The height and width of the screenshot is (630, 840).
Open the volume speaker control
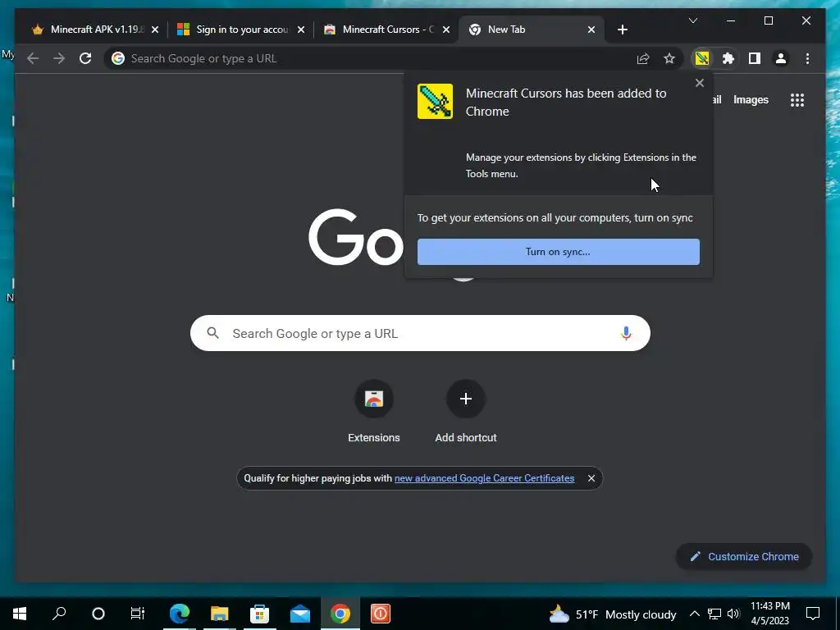(734, 614)
